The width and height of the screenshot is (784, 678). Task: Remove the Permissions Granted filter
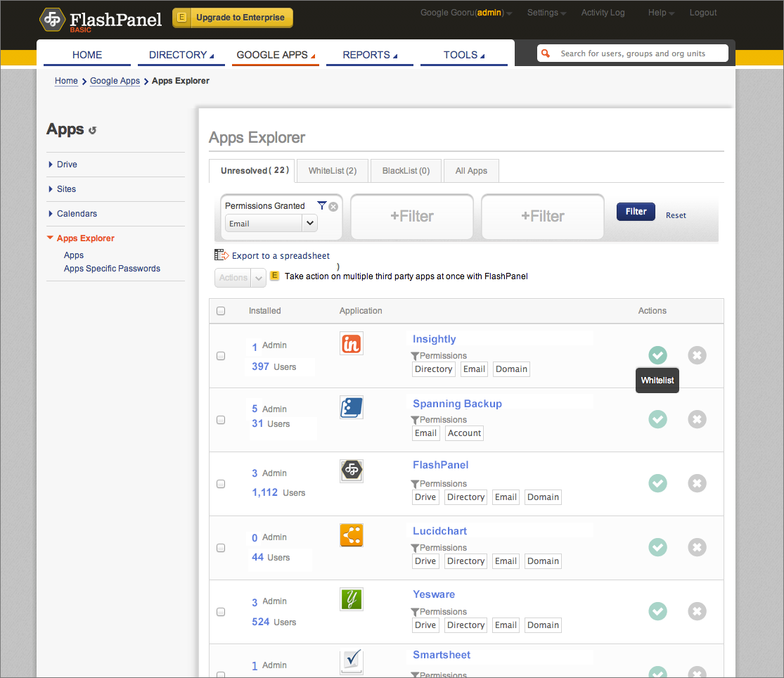click(333, 207)
